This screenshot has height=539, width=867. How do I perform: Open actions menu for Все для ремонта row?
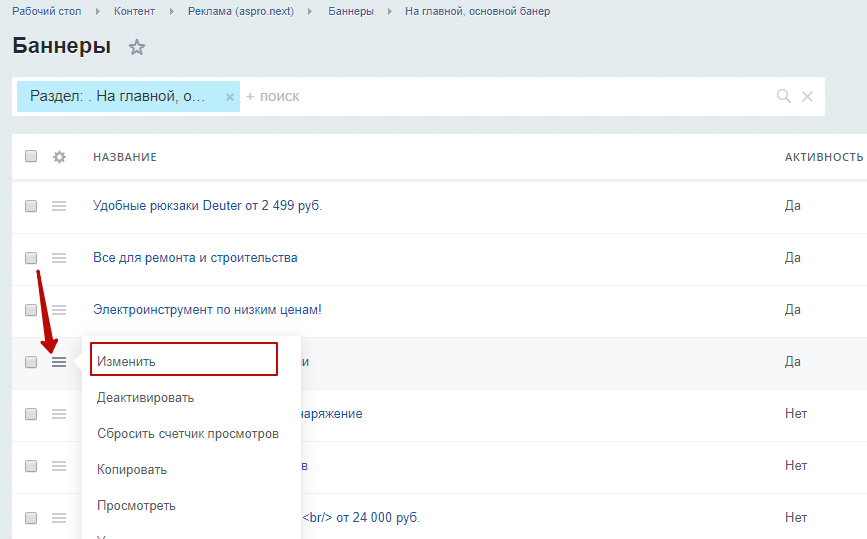[59, 258]
